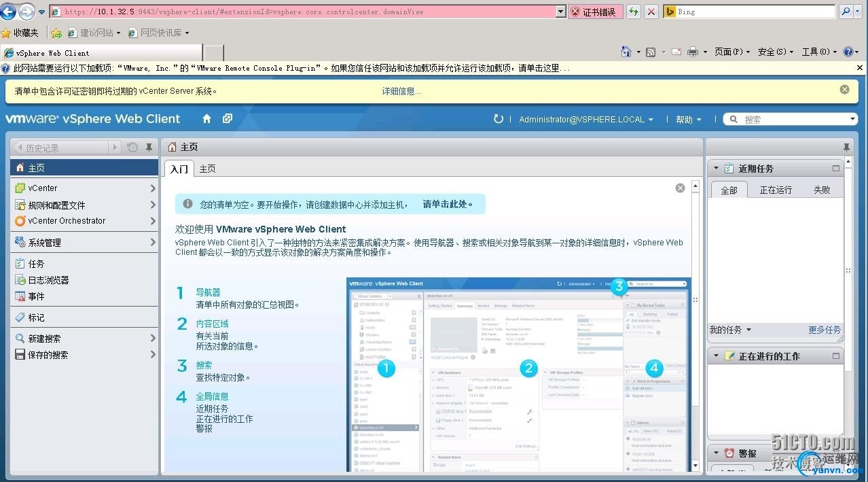
Task: Close the IE add-on information bar
Action: click(x=861, y=68)
